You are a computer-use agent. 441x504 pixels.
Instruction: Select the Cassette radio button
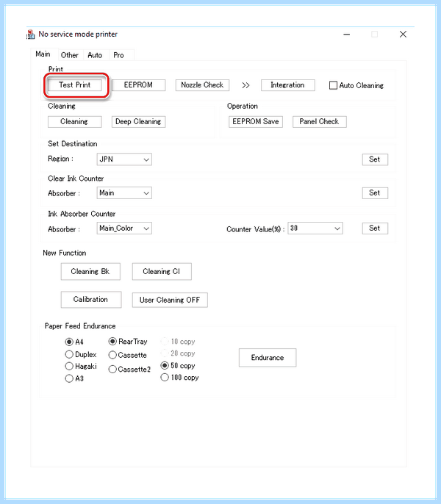(112, 355)
